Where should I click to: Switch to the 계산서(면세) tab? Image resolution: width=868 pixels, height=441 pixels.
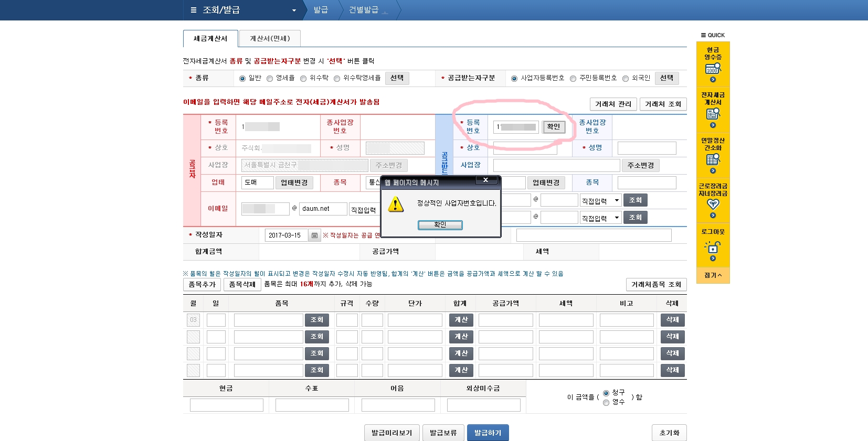[x=270, y=38]
